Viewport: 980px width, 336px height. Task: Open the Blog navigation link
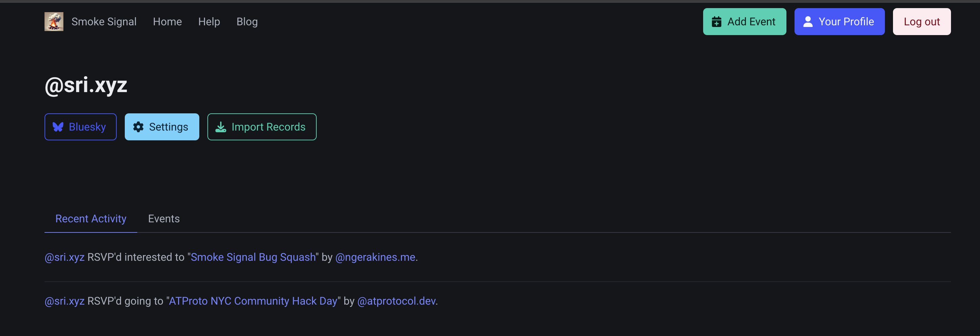click(x=247, y=22)
